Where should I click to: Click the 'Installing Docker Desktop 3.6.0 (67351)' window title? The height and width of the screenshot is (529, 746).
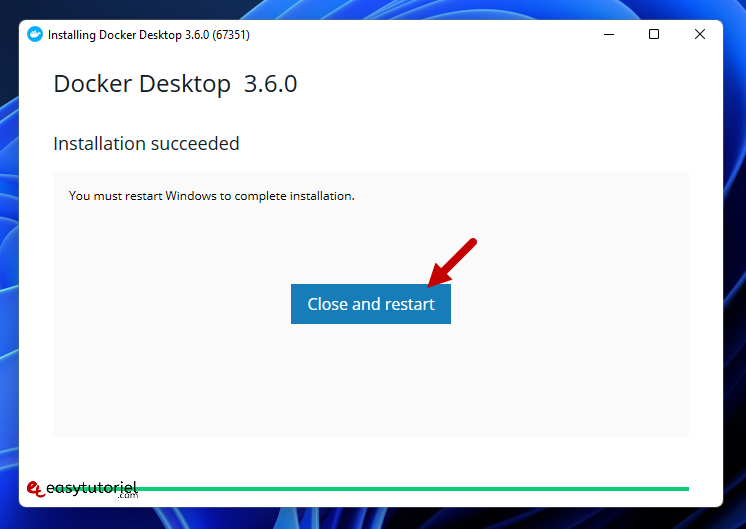[148, 35]
